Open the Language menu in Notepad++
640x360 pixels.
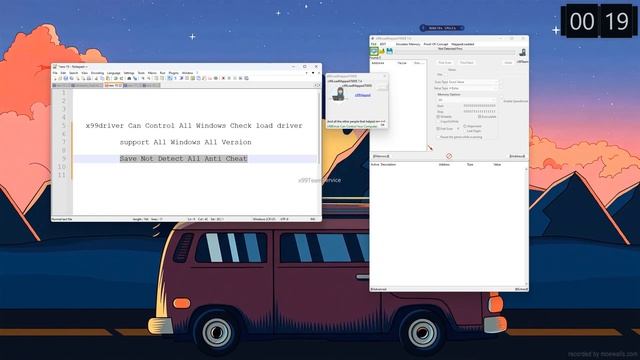113,73
